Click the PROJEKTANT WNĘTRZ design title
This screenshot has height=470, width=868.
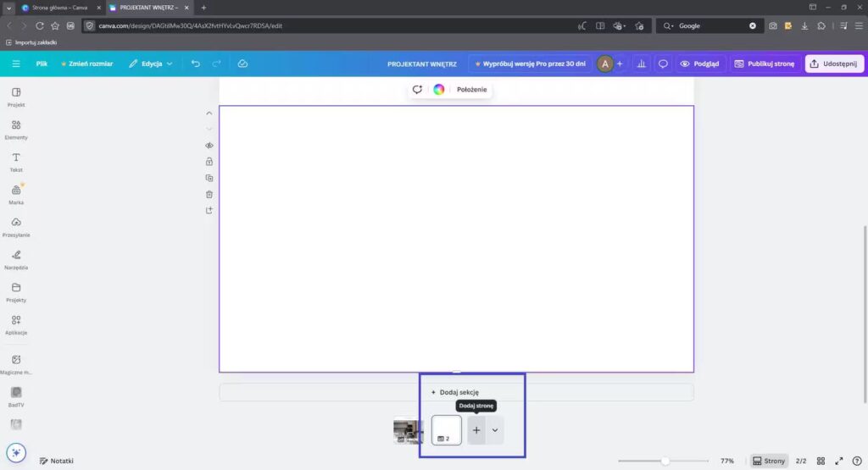[x=422, y=64]
